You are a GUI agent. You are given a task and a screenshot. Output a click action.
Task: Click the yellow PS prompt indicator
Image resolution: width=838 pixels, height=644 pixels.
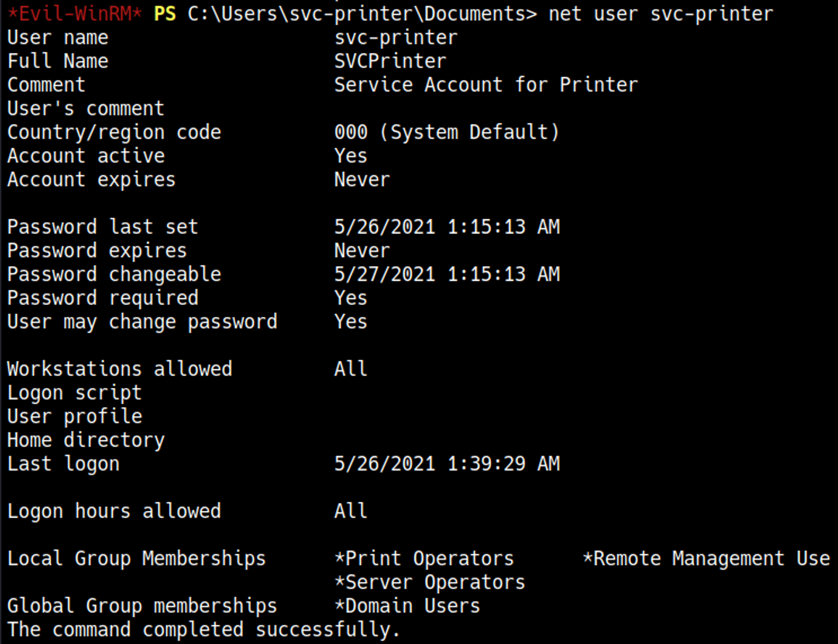click(x=165, y=14)
